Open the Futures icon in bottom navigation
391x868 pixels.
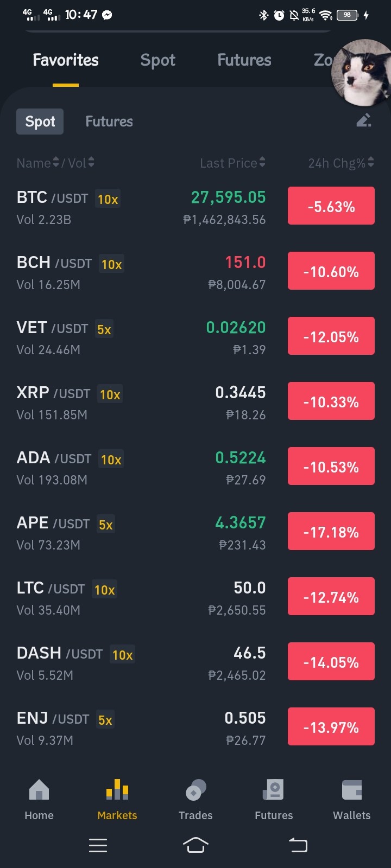tap(274, 790)
